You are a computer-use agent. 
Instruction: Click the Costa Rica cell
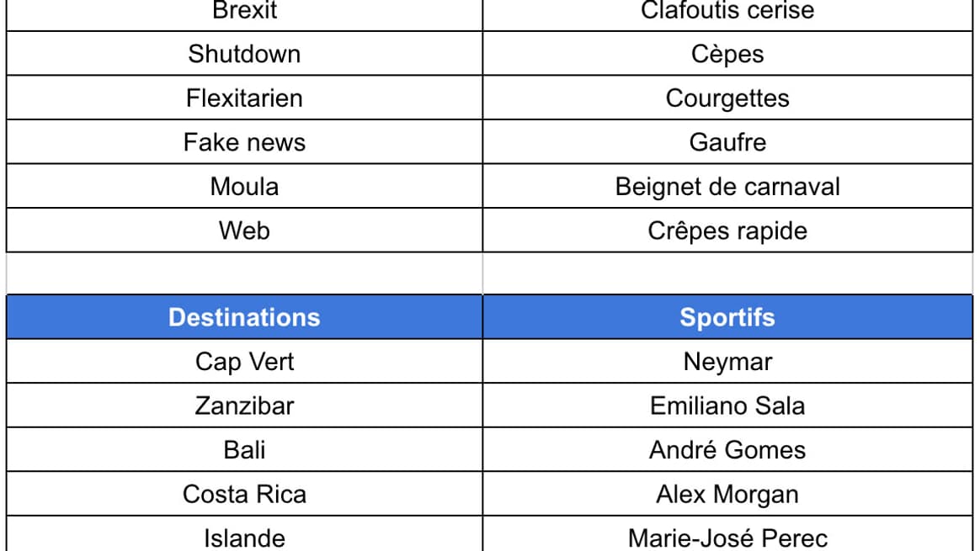point(244,494)
